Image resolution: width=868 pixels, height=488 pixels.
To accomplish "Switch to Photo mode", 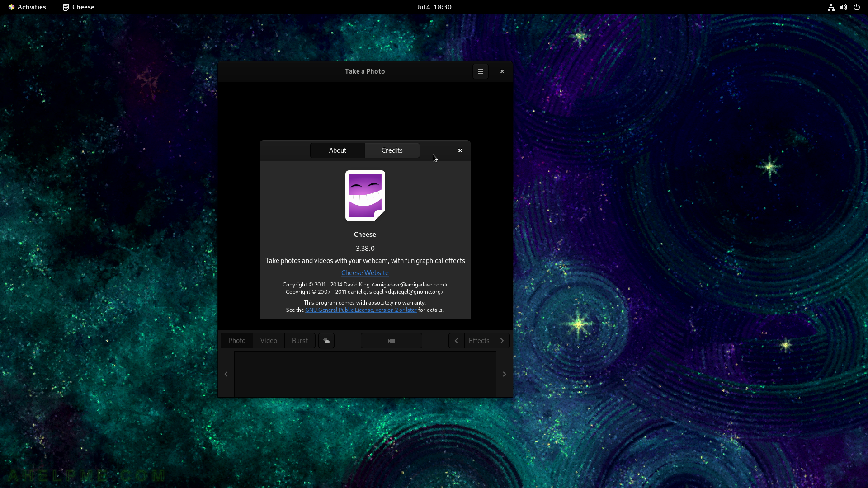I will [x=237, y=341].
